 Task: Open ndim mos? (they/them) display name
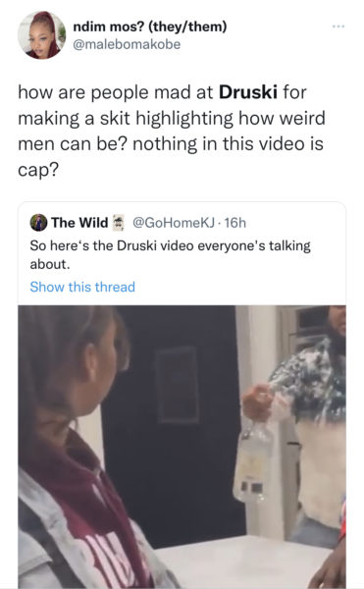tap(150, 27)
